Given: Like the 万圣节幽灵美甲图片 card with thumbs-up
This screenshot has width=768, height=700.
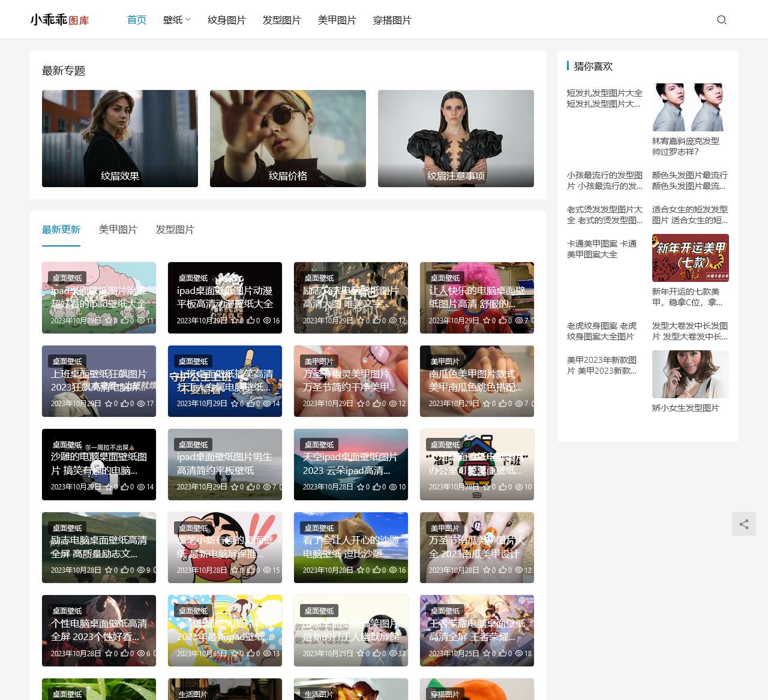Looking at the screenshot, I should coord(376,404).
